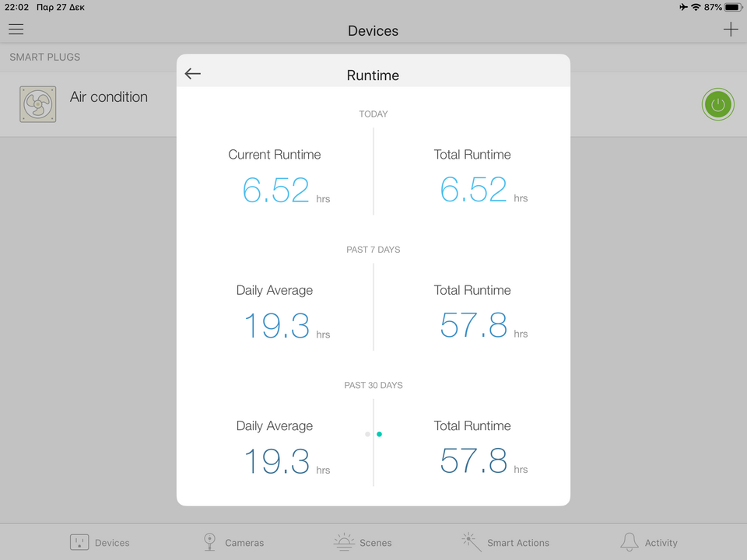Select the PAST 7 DAYS heading

[x=373, y=250]
